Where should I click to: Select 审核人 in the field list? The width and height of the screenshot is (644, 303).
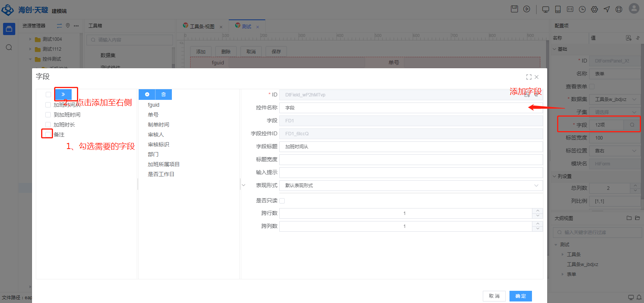coord(156,135)
